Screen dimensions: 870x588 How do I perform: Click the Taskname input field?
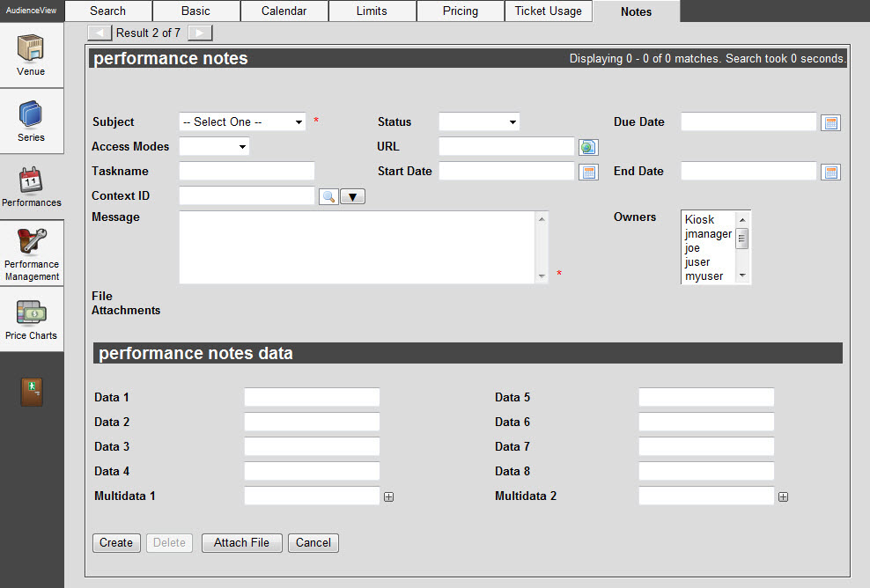[247, 171]
